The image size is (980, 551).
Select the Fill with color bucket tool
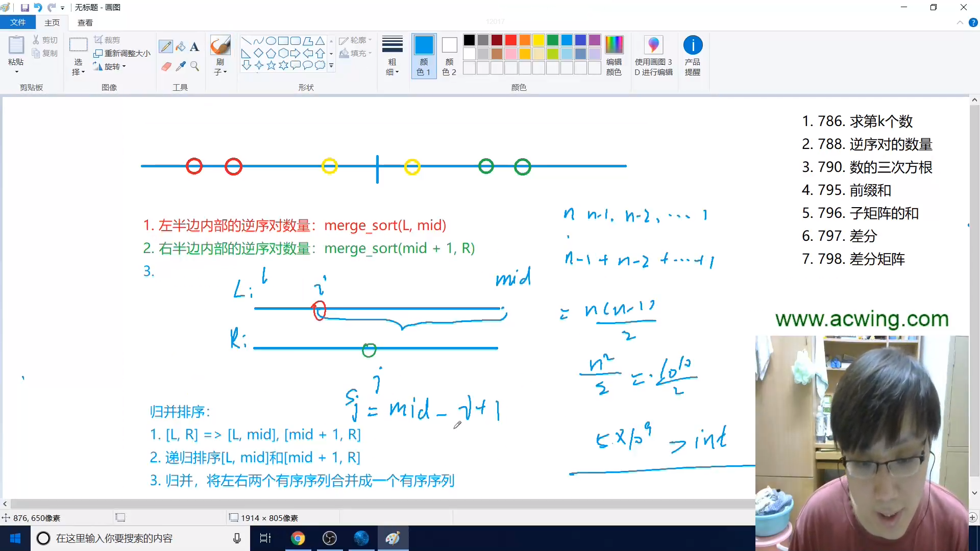coord(180,46)
